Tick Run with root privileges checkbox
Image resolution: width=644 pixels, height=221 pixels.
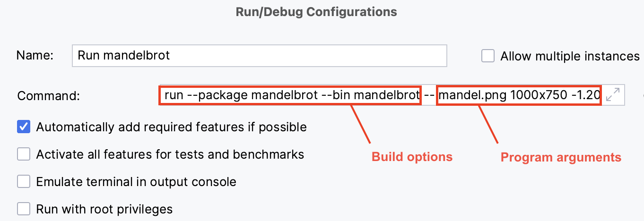point(24,209)
